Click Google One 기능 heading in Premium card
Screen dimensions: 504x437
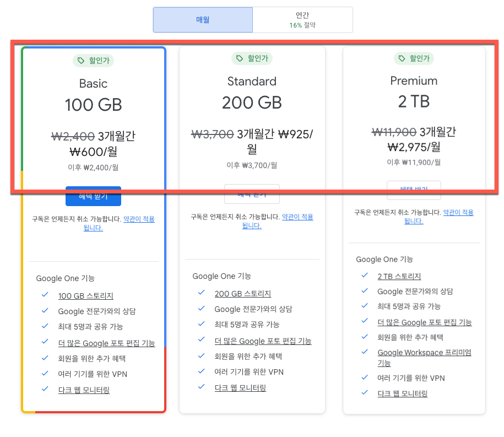pyautogui.click(x=384, y=260)
